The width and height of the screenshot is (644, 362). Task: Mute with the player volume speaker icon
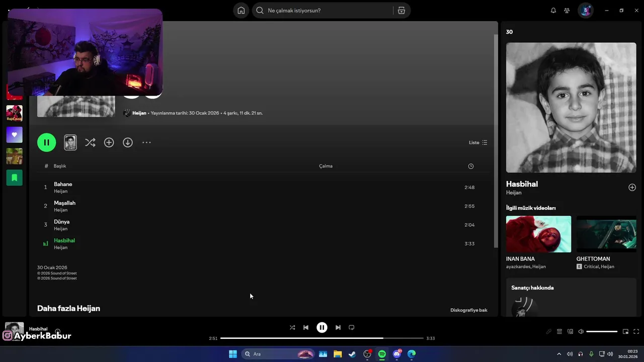[581, 331]
